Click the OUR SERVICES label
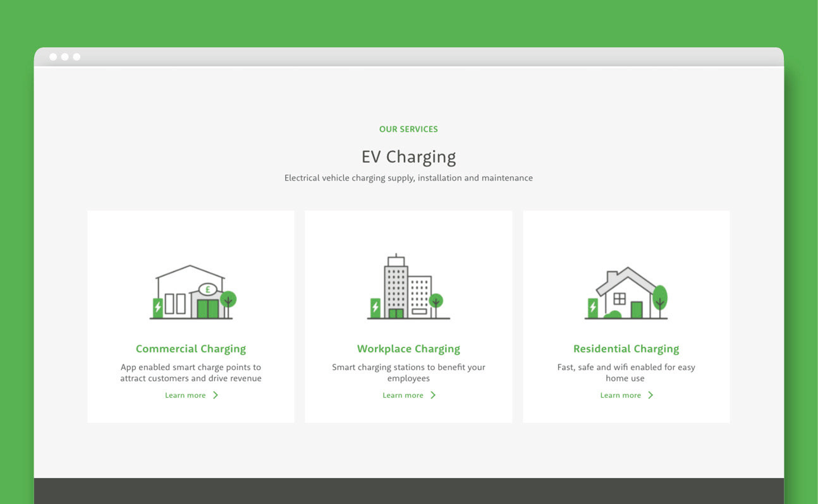 coord(408,129)
